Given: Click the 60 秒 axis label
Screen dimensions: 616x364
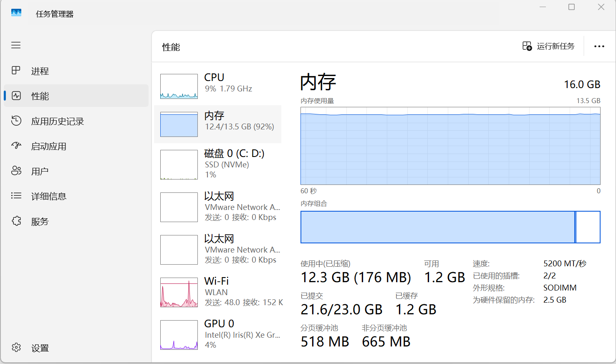Looking at the screenshot, I should coord(309,191).
